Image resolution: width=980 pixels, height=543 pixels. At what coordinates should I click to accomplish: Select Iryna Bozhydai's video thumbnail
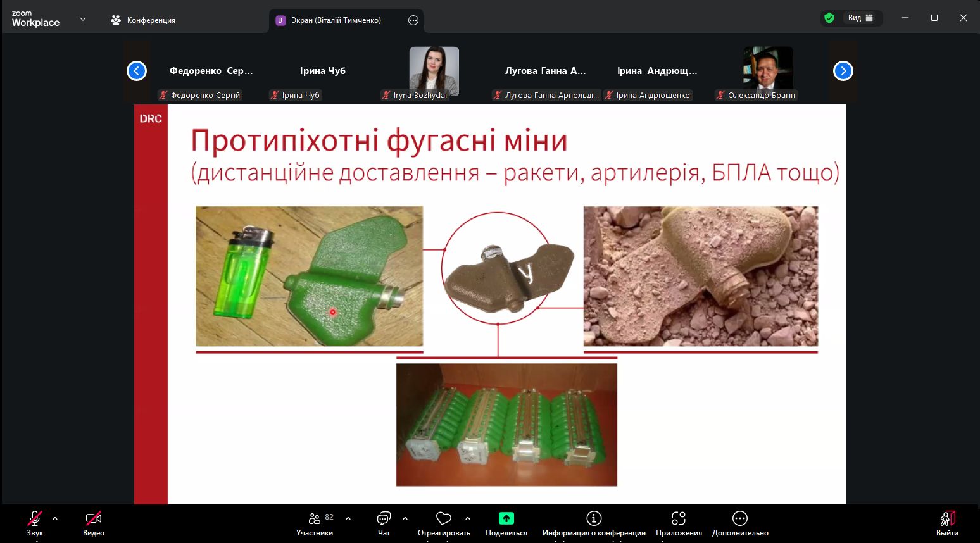(x=434, y=70)
